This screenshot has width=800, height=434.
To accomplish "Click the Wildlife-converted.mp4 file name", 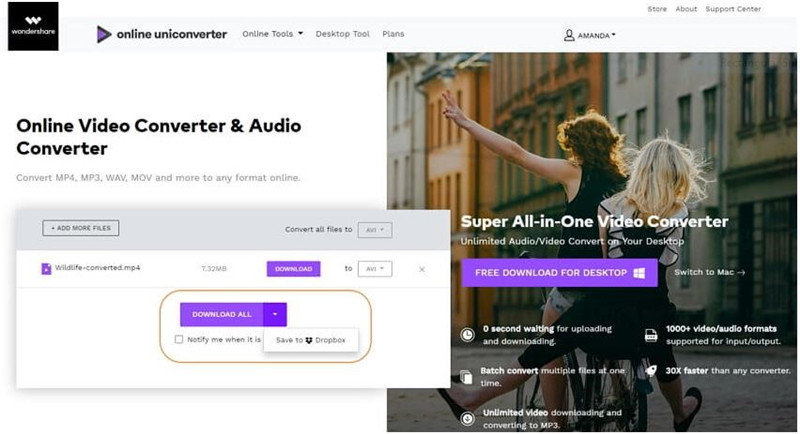I will (97, 268).
